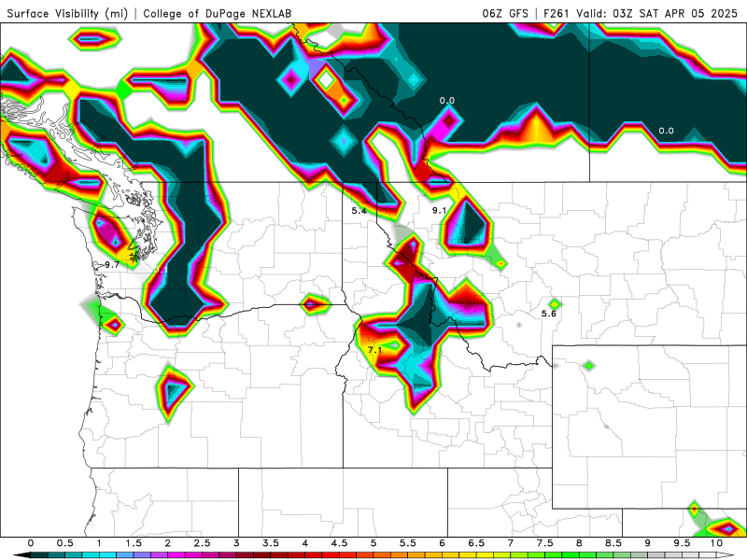Click the '7.5' tick label on color scale
This screenshot has width=747, height=560.
tap(545, 543)
